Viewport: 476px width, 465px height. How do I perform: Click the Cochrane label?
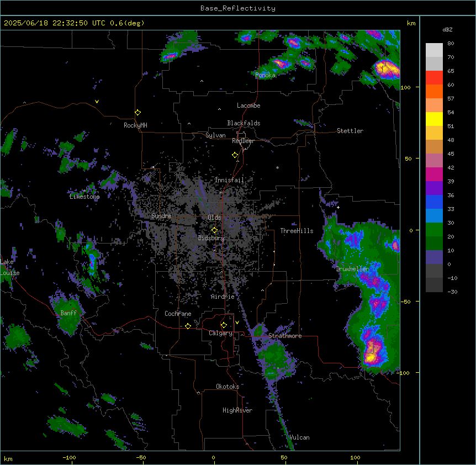[x=178, y=314]
